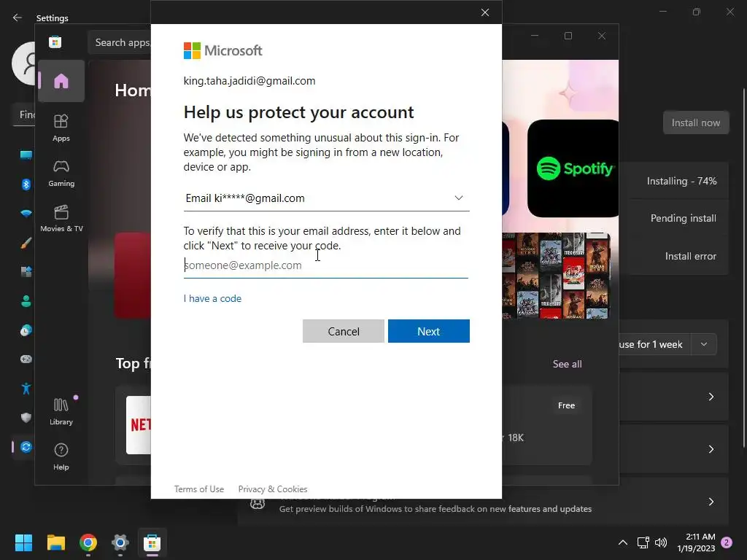747x560 pixels.
Task: Show hidden tray icons chevron
Action: 623,542
